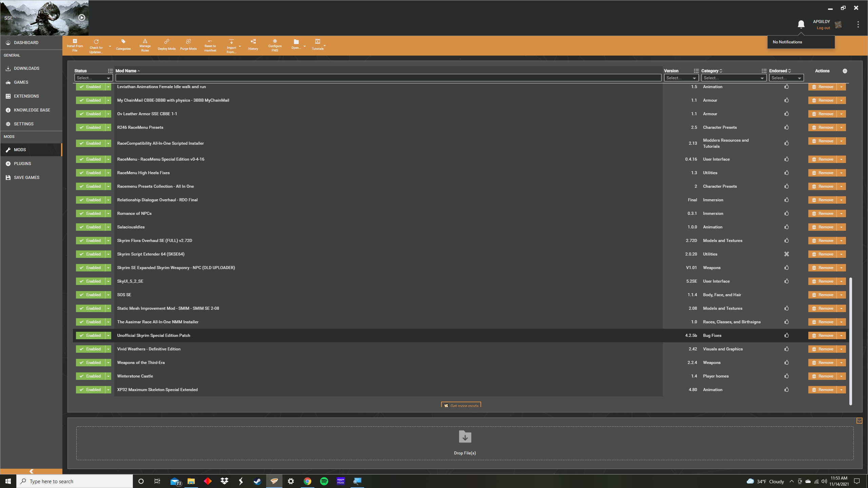Toggle Enabled status for Romance of NPCs

point(90,213)
